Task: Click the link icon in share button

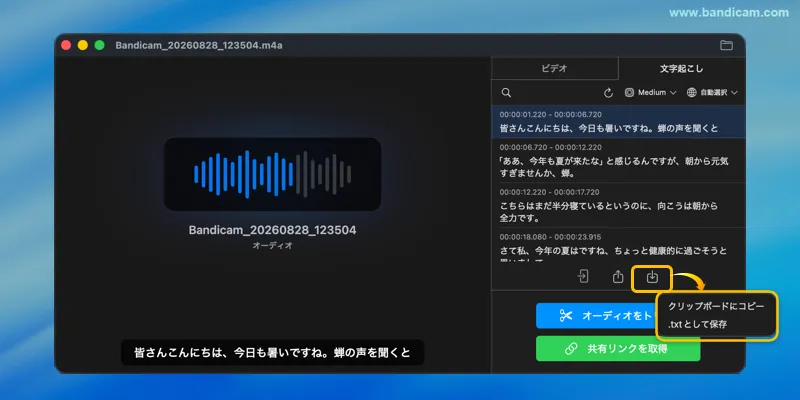Action: click(570, 348)
